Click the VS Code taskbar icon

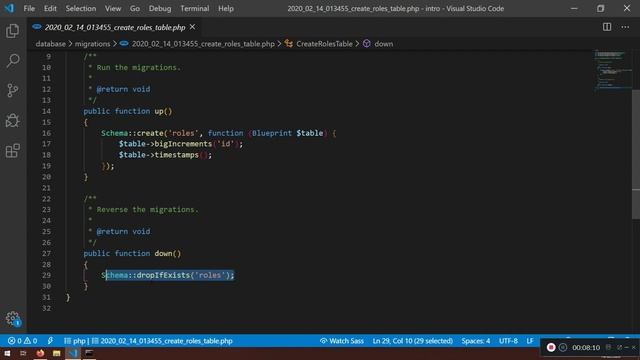[73, 353]
